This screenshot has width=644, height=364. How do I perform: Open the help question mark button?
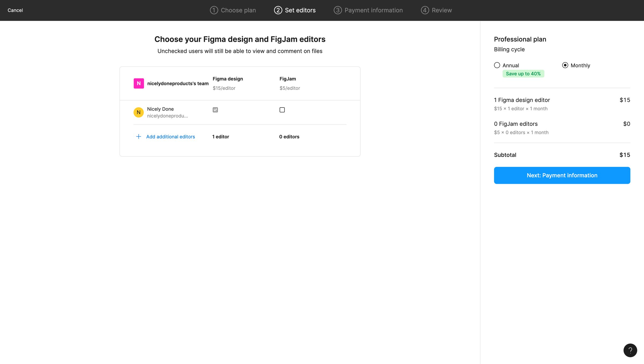click(x=630, y=350)
